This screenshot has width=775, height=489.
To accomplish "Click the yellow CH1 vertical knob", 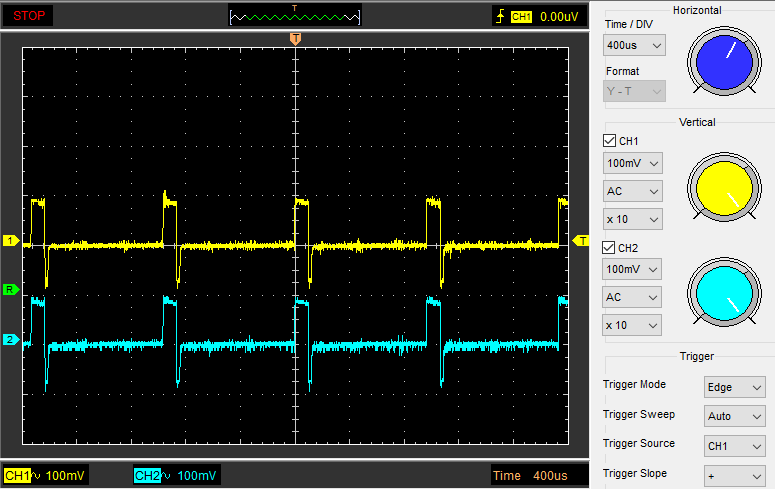I will (x=723, y=190).
